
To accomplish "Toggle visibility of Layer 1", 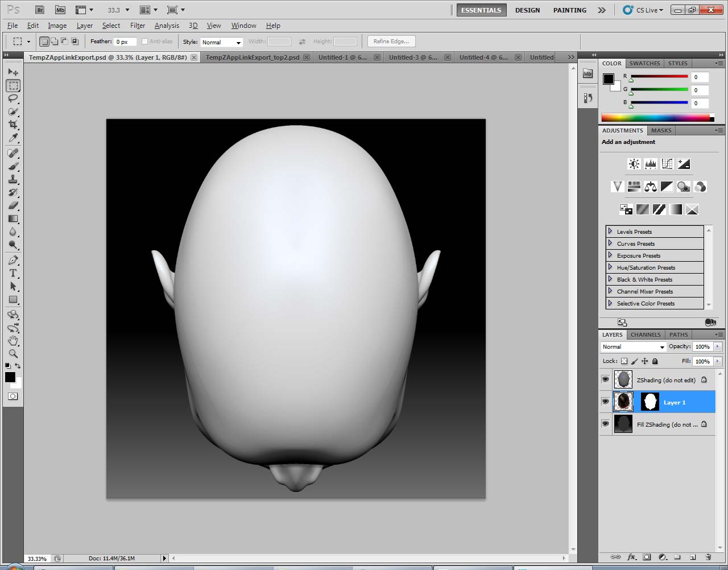I will [605, 402].
